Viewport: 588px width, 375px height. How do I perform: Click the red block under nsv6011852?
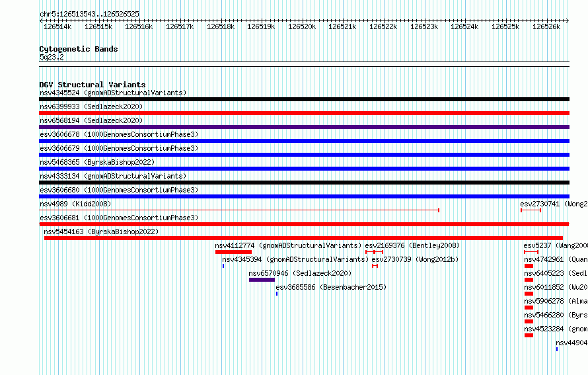click(x=529, y=294)
